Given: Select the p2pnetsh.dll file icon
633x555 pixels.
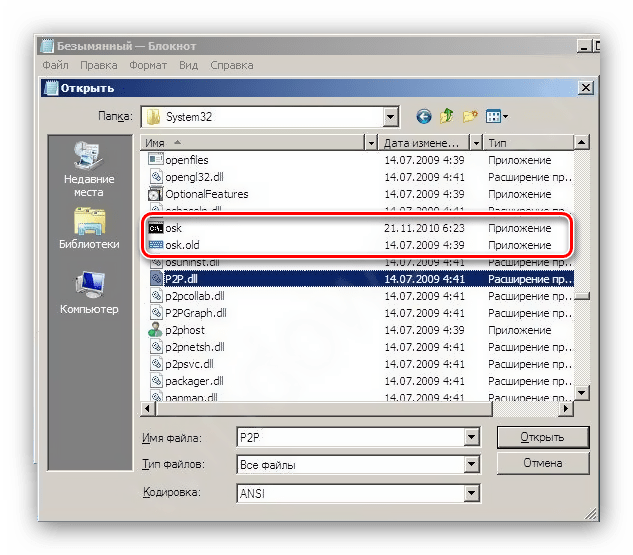Looking at the screenshot, I should [156, 347].
